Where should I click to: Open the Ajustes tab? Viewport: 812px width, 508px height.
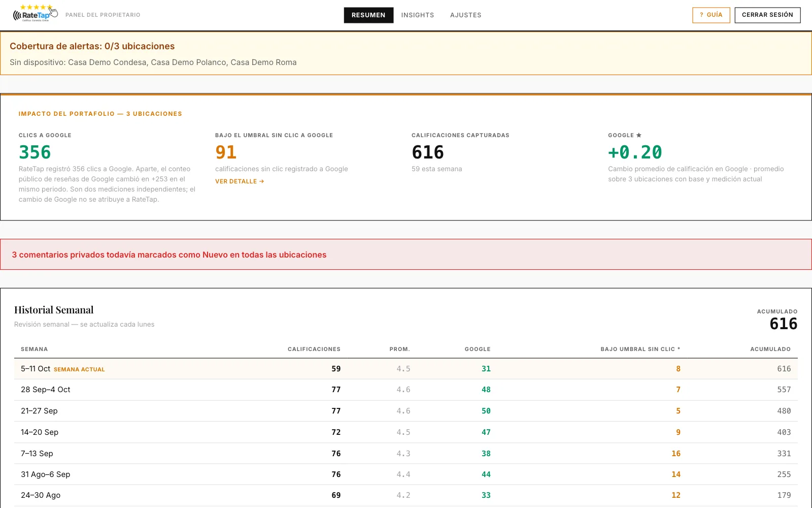(x=465, y=15)
